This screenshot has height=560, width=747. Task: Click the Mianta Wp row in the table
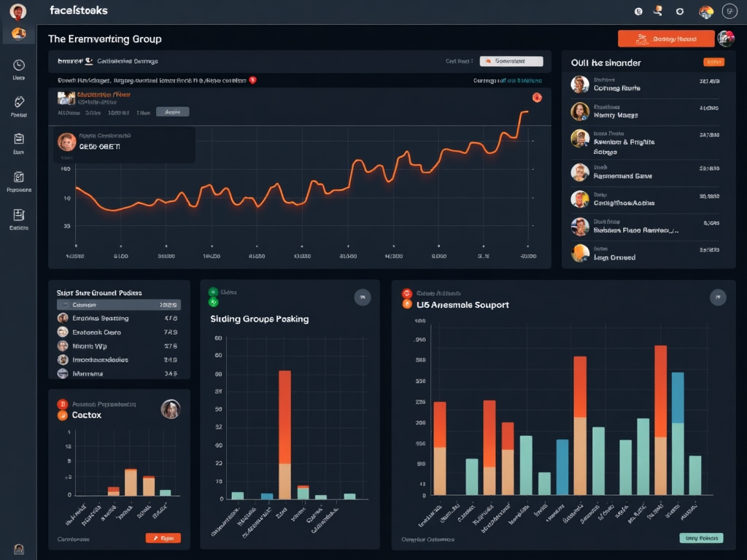click(118, 346)
